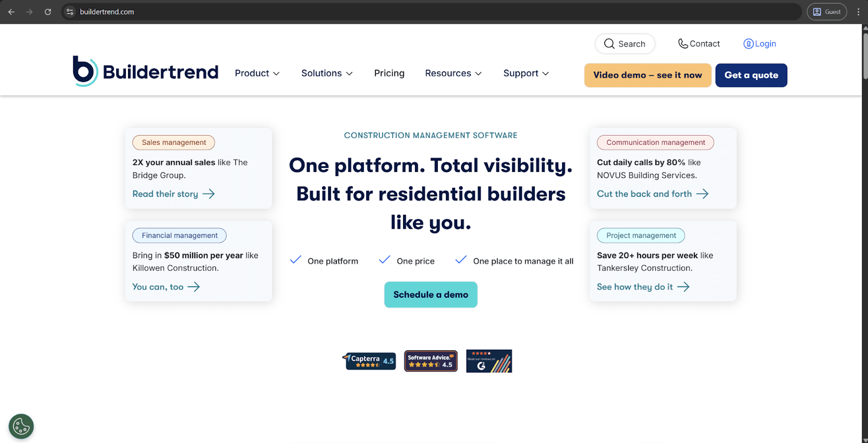Click the browser back arrow
868x443 pixels.
pyautogui.click(x=11, y=12)
